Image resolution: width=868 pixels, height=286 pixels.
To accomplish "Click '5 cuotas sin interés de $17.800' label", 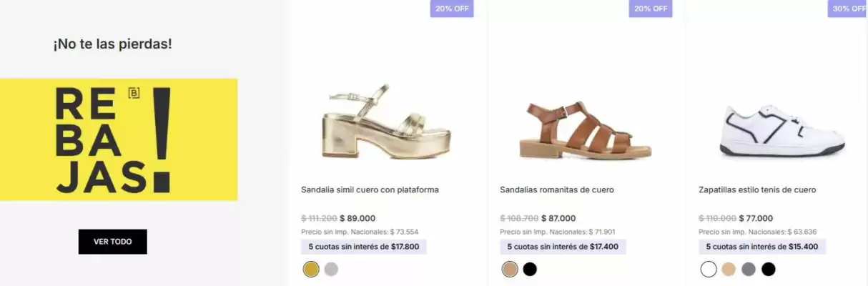I will (x=364, y=247).
